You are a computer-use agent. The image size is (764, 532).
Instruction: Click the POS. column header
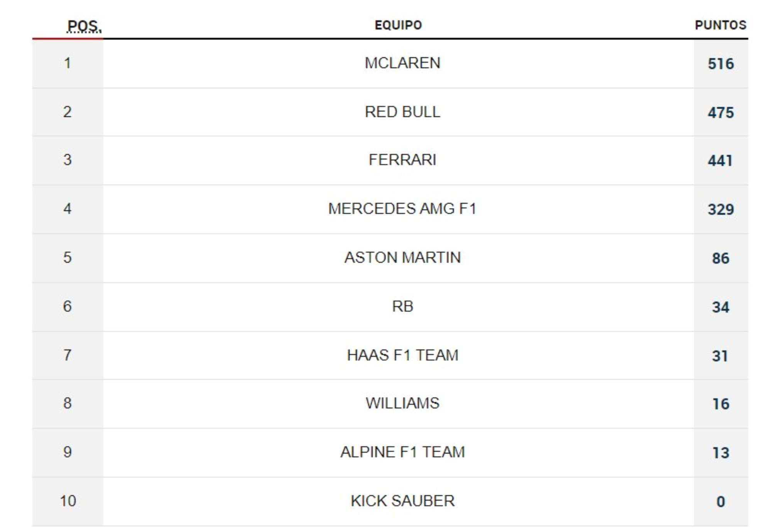[84, 26]
